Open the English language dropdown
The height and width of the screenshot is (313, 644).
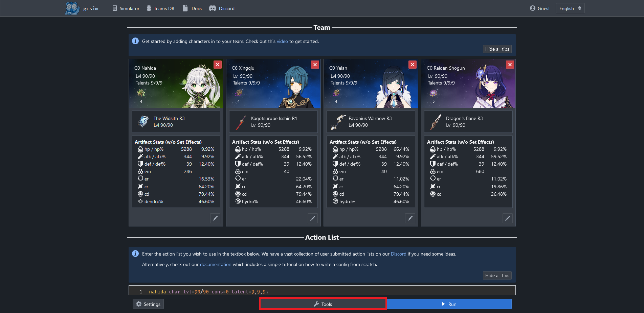pyautogui.click(x=570, y=8)
